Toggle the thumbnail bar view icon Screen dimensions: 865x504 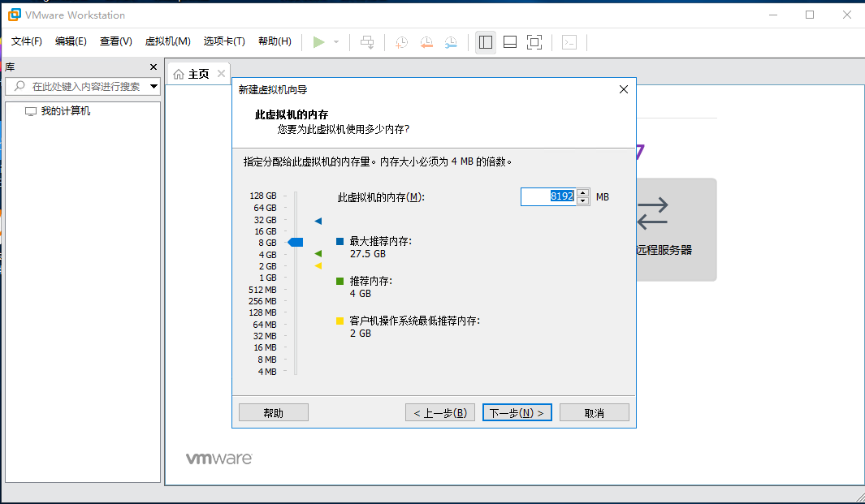510,42
